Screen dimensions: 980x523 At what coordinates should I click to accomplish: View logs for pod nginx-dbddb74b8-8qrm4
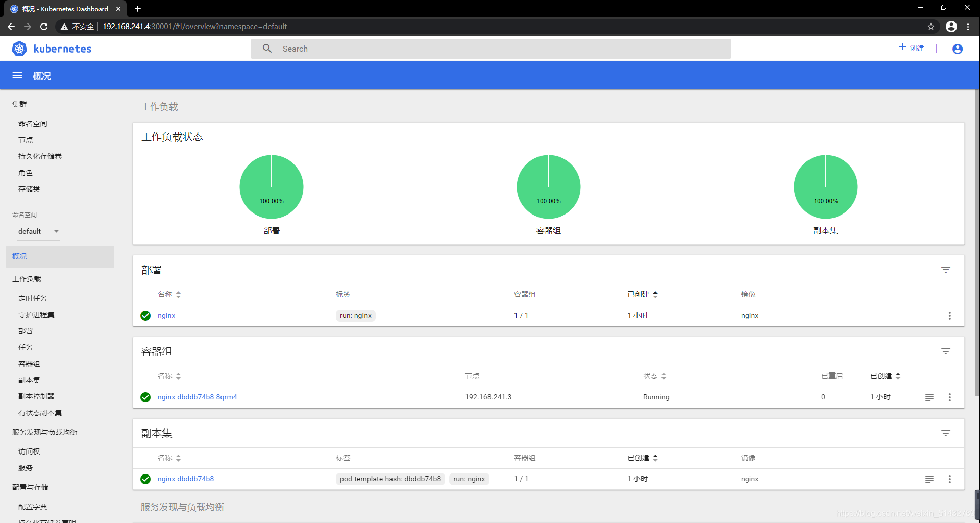pos(929,397)
